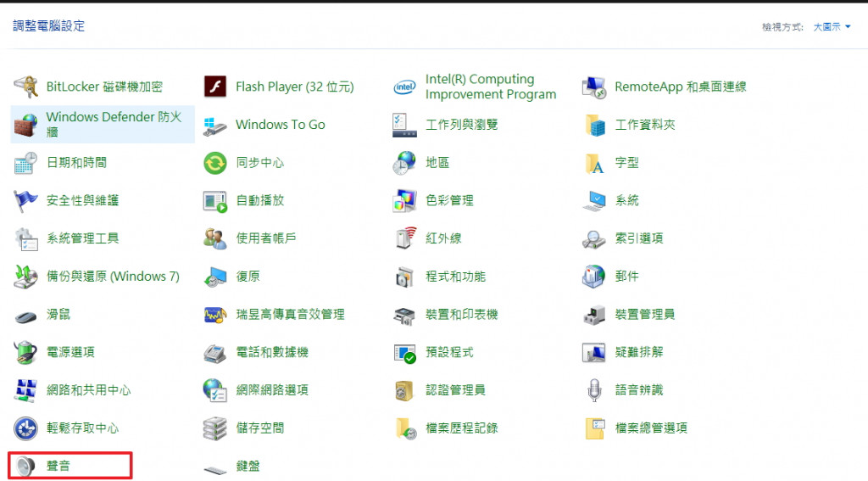868x481 pixels.
Task: Click the 程式和功能 text link
Action: 455,277
